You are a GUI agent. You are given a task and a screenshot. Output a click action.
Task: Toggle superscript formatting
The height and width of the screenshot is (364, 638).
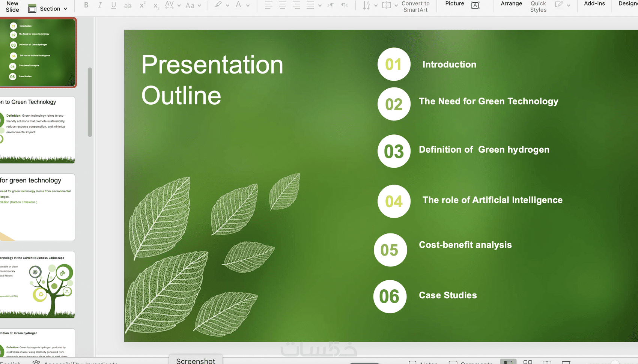[x=142, y=5]
